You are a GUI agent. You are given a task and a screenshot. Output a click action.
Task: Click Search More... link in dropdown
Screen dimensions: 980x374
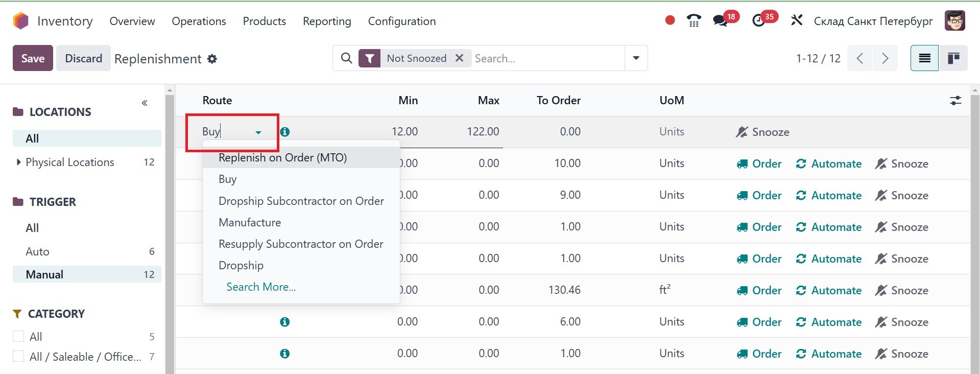pos(261,287)
